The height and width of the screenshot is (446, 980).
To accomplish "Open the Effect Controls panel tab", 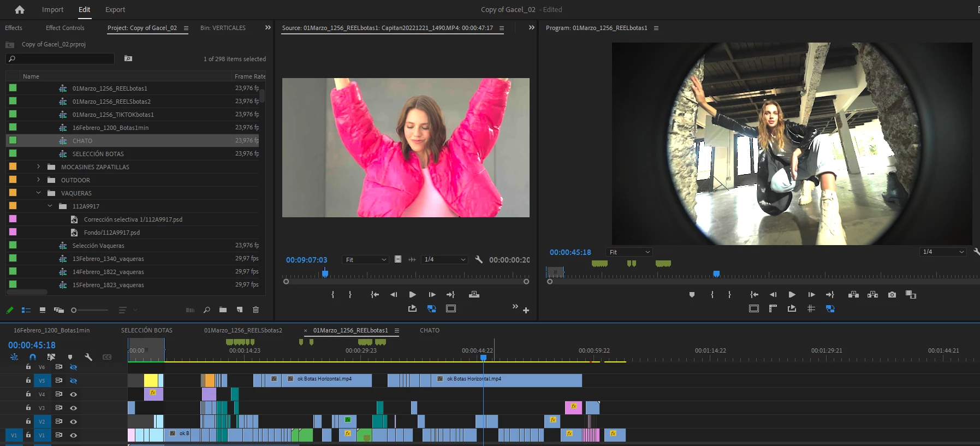I will point(65,28).
